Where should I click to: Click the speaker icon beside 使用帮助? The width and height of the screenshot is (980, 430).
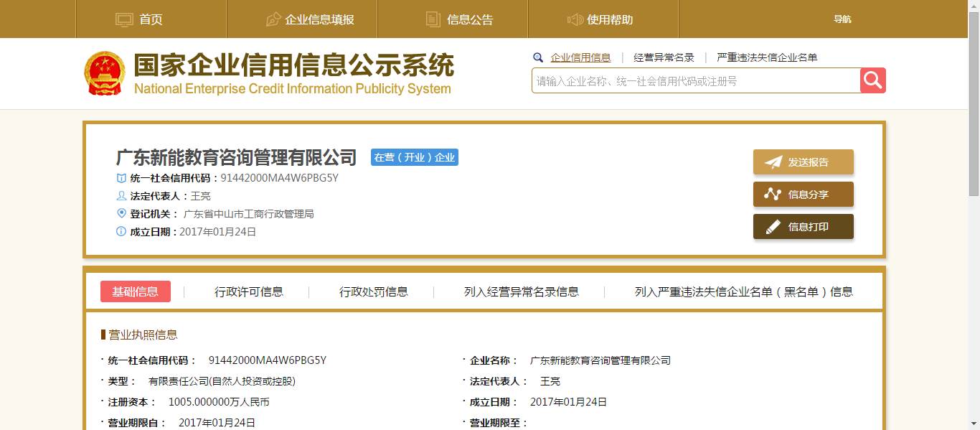click(x=575, y=19)
